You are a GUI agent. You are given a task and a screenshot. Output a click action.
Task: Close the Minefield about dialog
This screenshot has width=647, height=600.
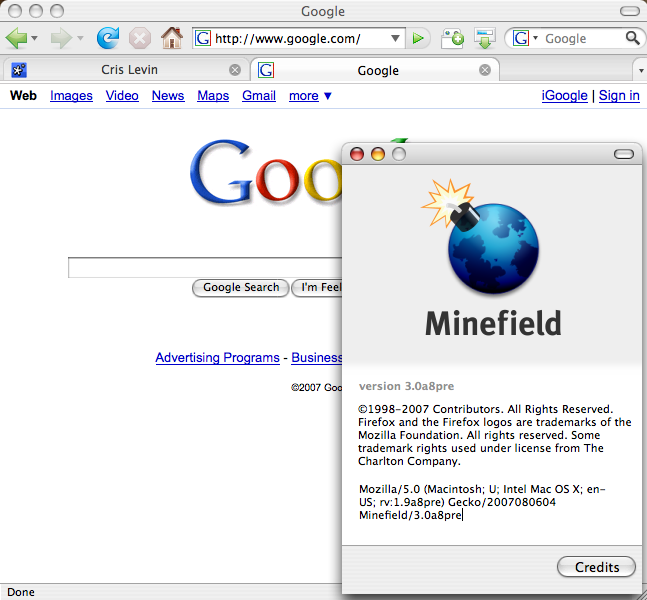pyautogui.click(x=357, y=154)
